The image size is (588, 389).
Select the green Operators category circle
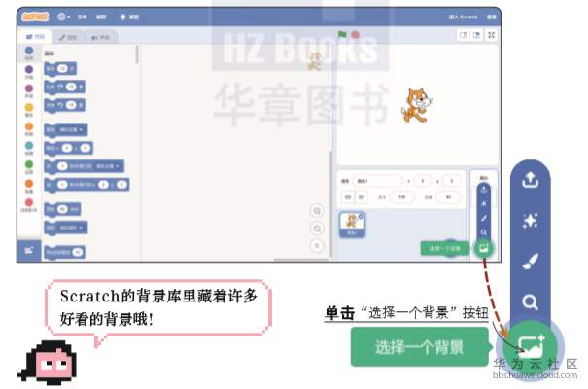[29, 164]
